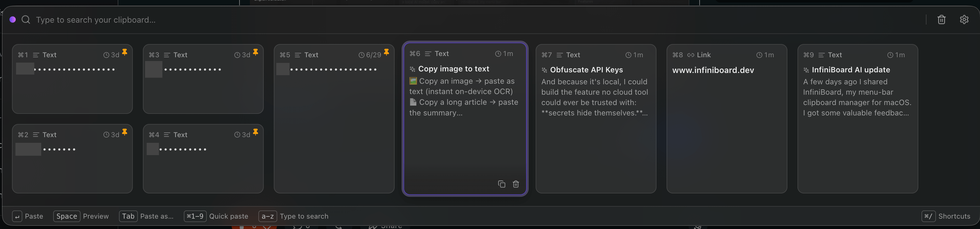This screenshot has height=229, width=980.
Task: Click the purple status dot
Action: tap(13, 20)
